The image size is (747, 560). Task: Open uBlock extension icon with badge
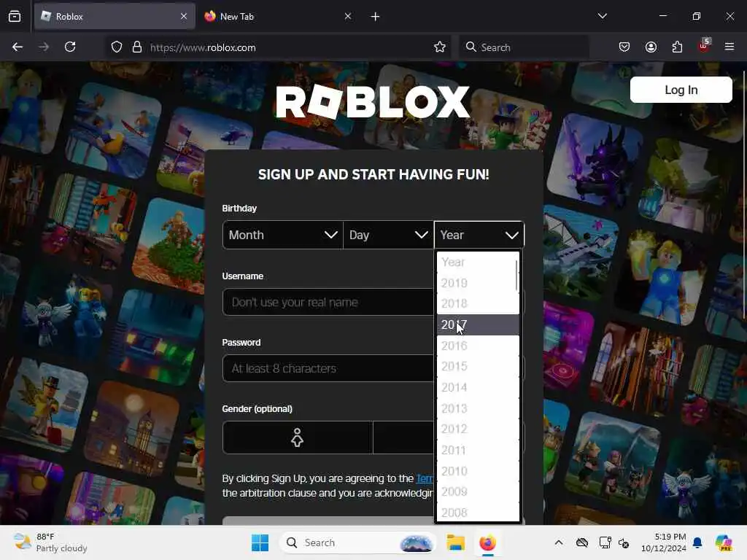704,46
